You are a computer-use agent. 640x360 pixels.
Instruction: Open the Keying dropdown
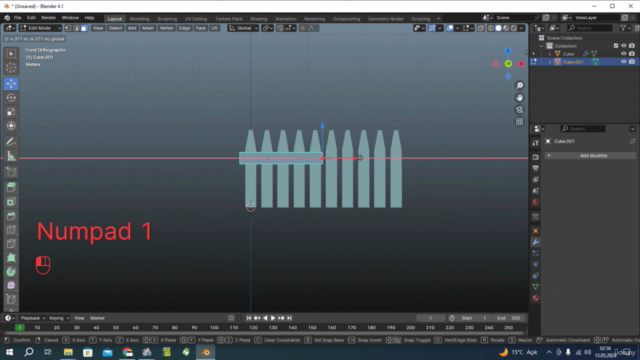click(59, 318)
